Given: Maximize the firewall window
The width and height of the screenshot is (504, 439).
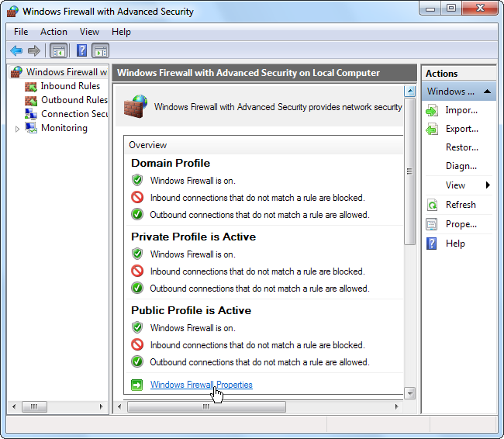Looking at the screenshot, I should [x=451, y=8].
